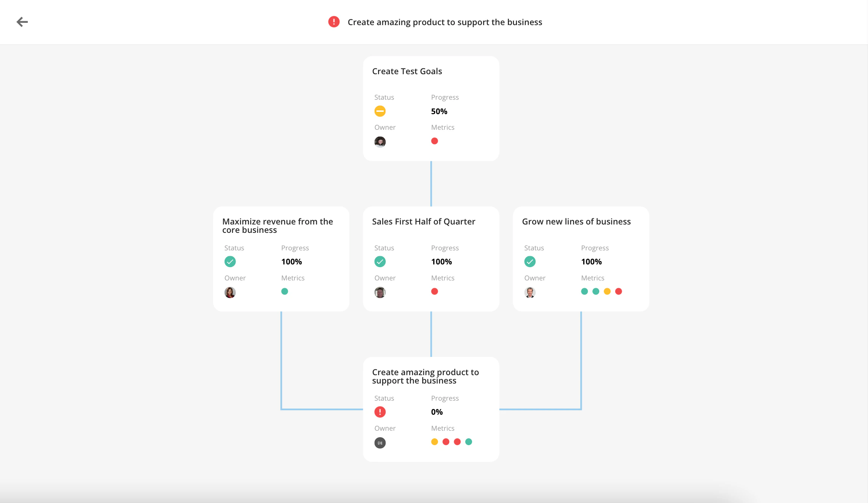Open Grow new lines of business goal
Screen dimensions: 868x503
[576, 221]
